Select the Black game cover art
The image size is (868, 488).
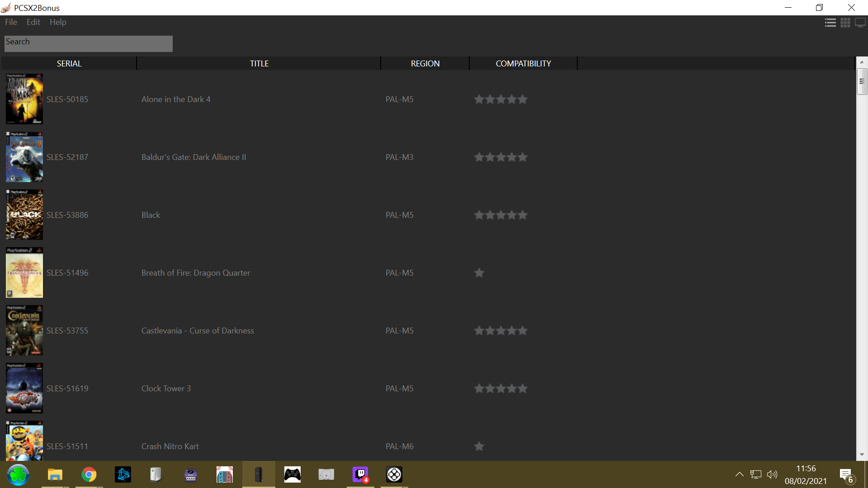[x=24, y=215]
